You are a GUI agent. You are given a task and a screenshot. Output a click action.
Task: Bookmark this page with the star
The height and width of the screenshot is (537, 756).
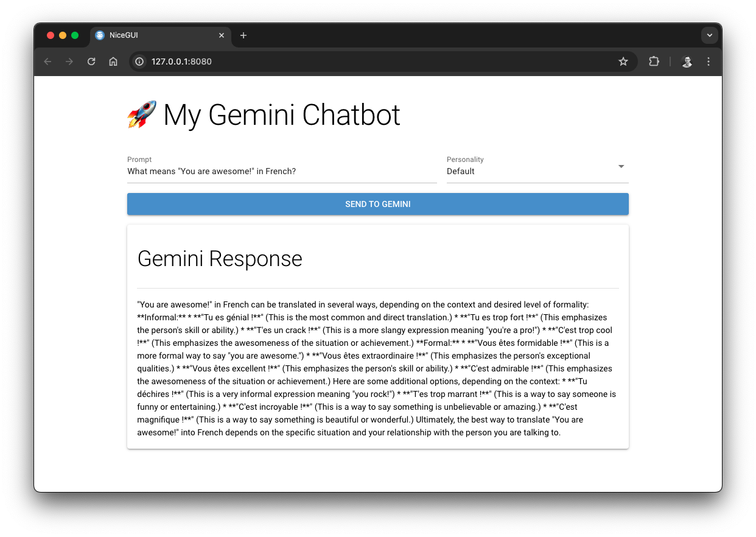point(623,61)
